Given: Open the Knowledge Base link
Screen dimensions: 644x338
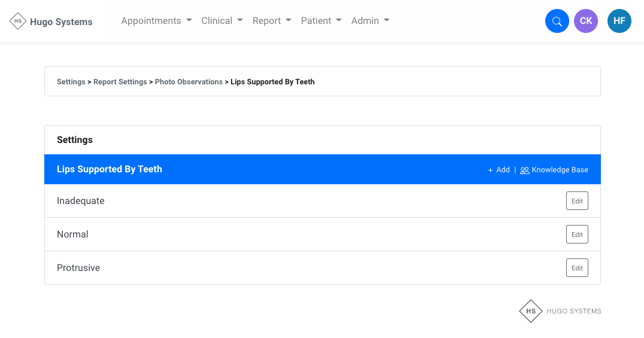Looking at the screenshot, I should [x=560, y=170].
